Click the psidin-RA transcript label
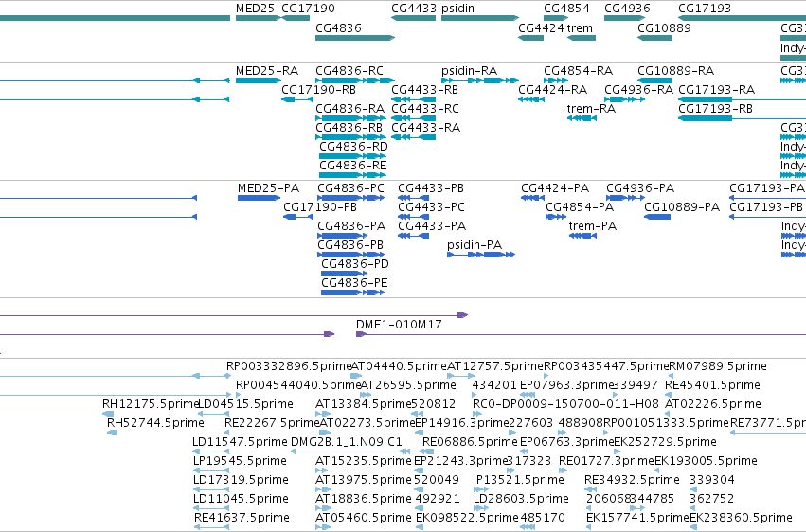 [470, 71]
